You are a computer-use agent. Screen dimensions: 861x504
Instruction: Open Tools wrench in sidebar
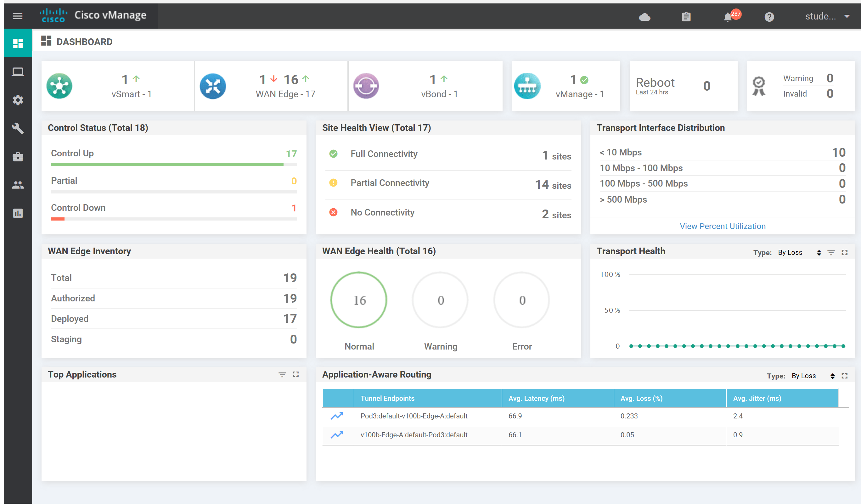[18, 128]
